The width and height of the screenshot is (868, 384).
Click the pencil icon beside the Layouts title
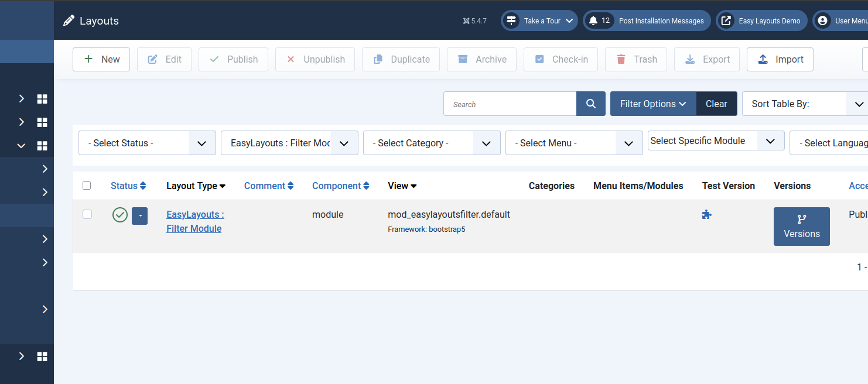pos(69,20)
